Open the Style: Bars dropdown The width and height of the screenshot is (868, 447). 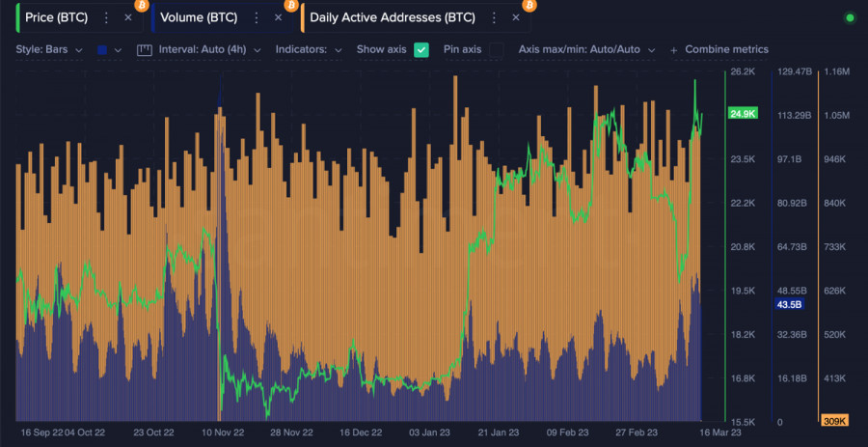[49, 49]
